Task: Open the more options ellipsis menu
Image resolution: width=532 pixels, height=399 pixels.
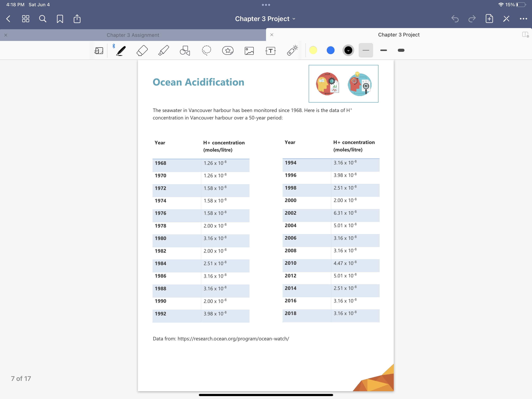Action: coord(523,19)
